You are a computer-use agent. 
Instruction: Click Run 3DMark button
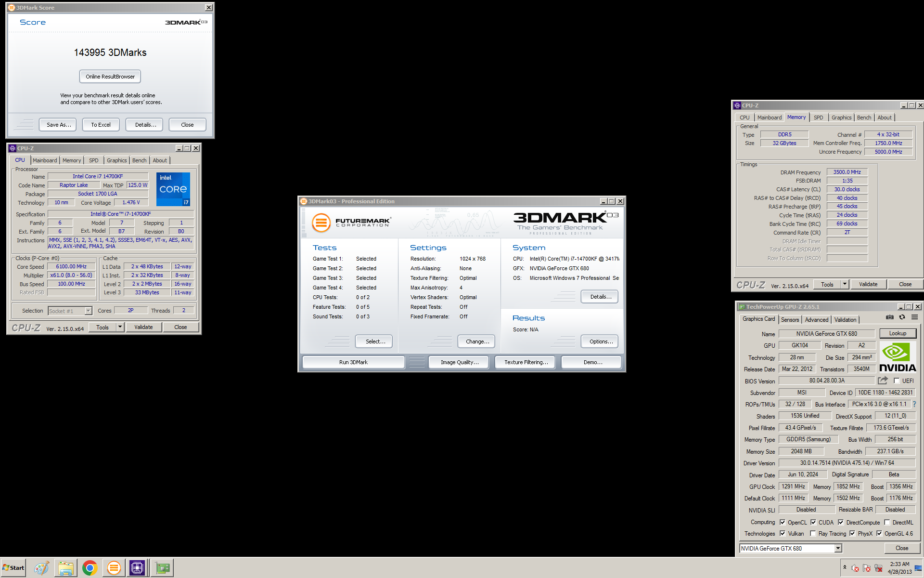[353, 362]
